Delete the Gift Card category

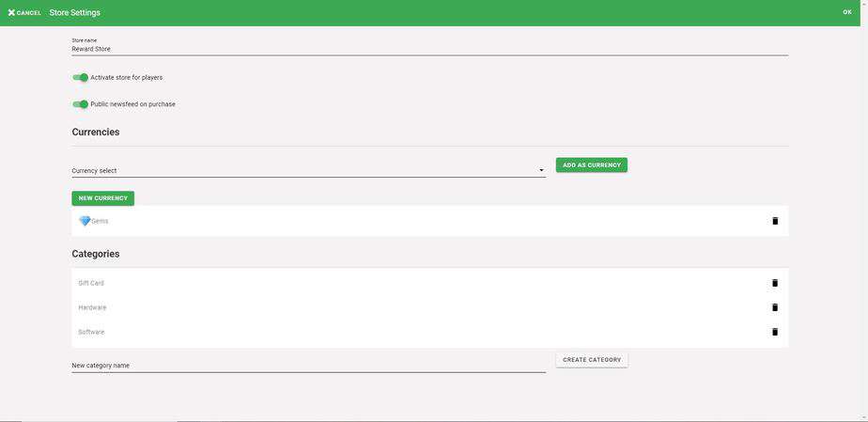(775, 283)
